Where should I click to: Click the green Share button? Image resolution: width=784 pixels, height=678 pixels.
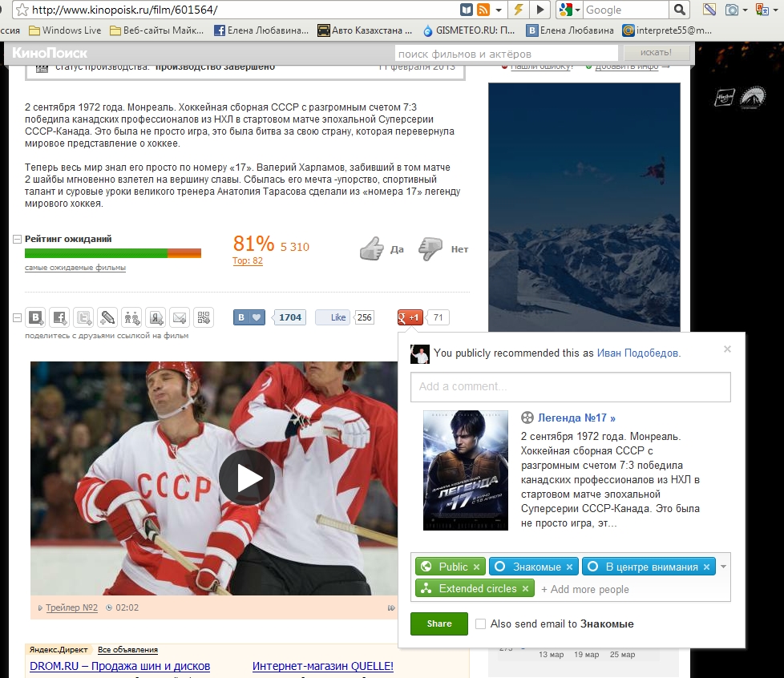[x=439, y=624]
